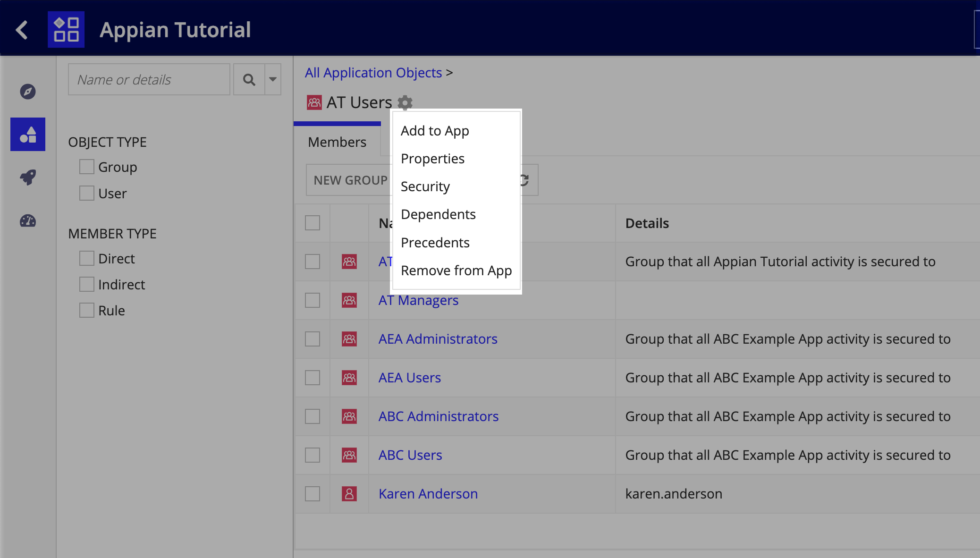Screen dimensions: 980x558
Task: Check the User object type filter
Action: 86,193
